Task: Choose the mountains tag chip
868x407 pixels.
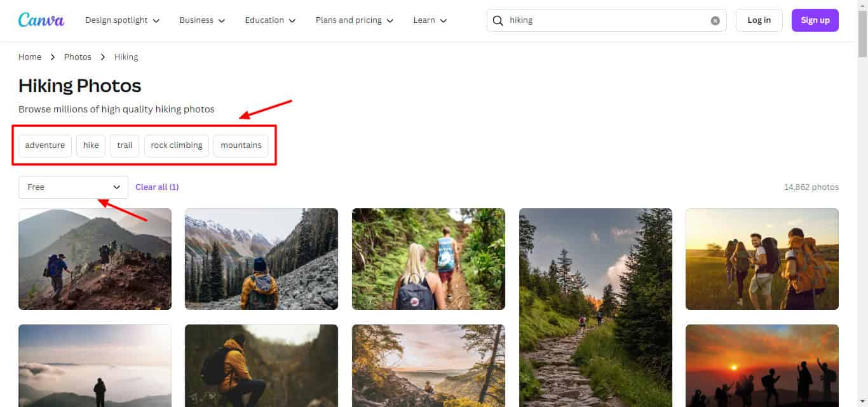Action: tap(241, 145)
